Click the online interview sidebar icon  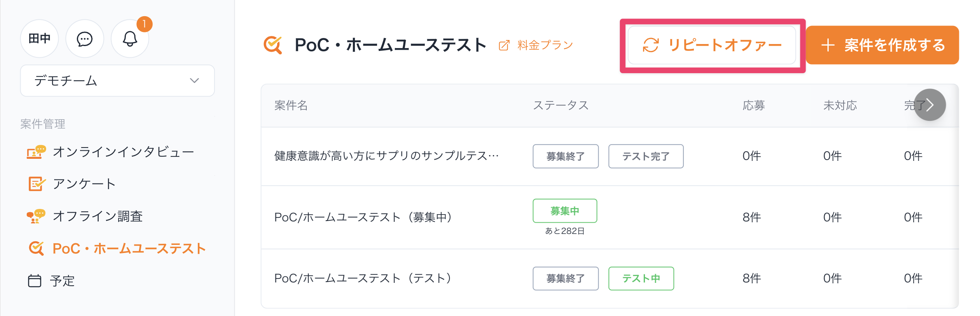tap(36, 152)
